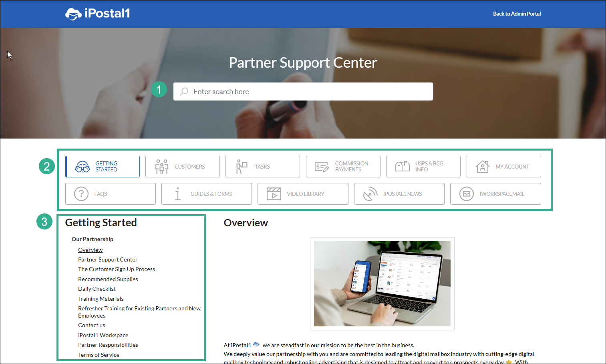Open the Training Materials link
The width and height of the screenshot is (606, 364).
101,299
